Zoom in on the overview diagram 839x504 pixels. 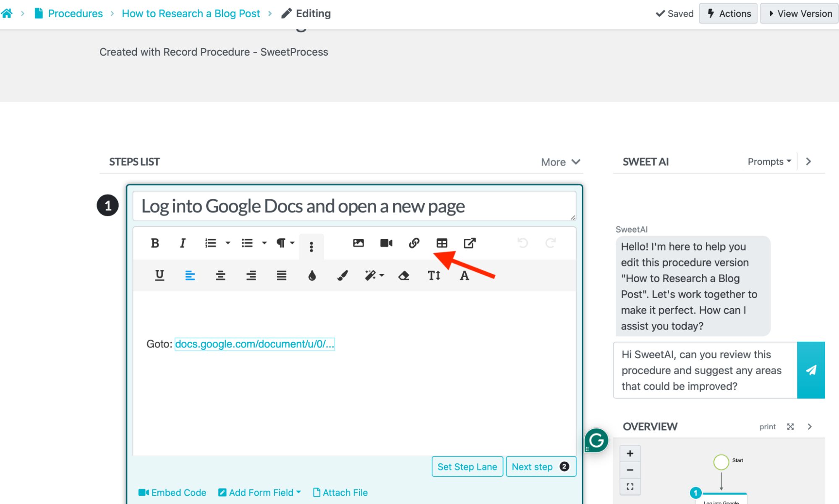[x=630, y=453]
